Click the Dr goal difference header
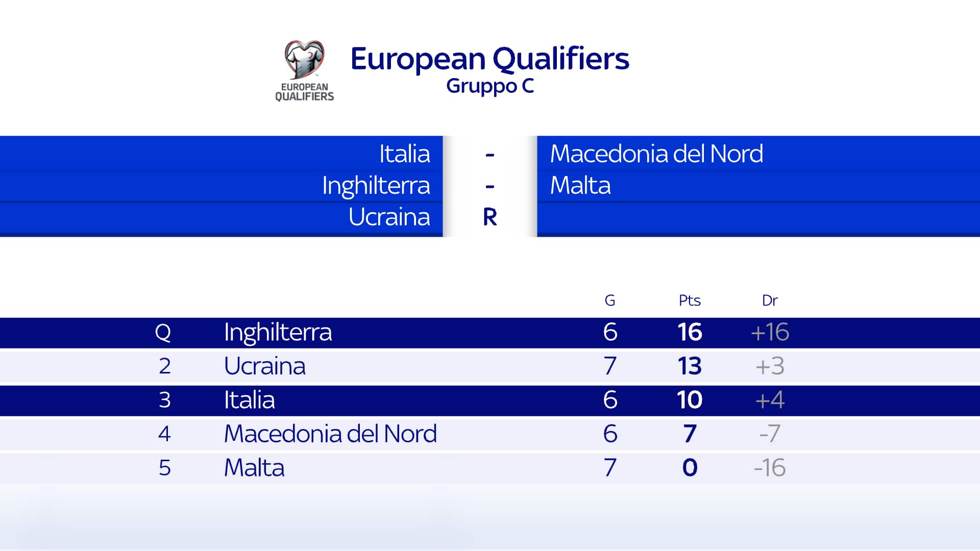The width and height of the screenshot is (980, 551). (769, 300)
